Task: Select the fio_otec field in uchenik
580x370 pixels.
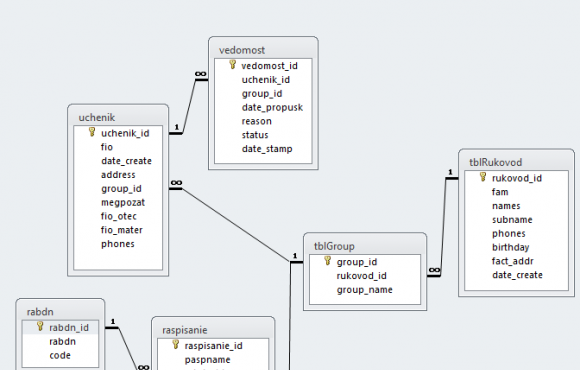Action: (x=118, y=216)
